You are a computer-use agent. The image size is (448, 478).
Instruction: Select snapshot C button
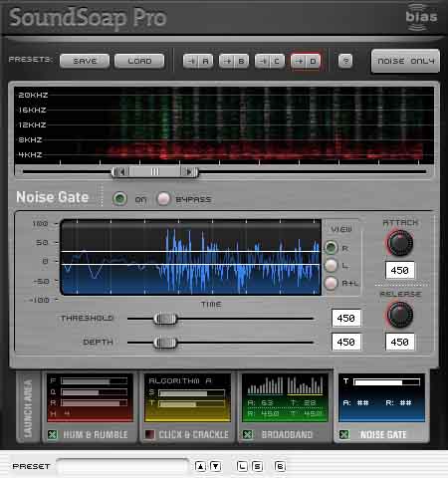point(270,61)
